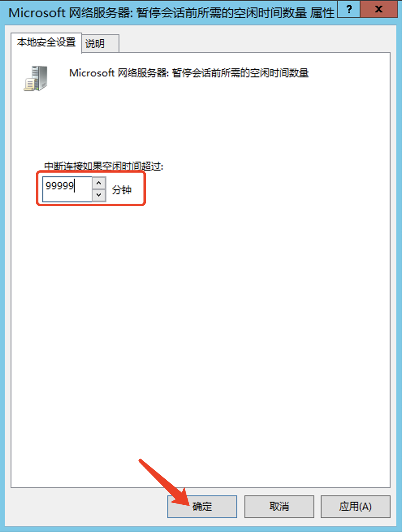Click empty tab strip area right of 说明
Viewport: 402px width, 532px height.
254,43
